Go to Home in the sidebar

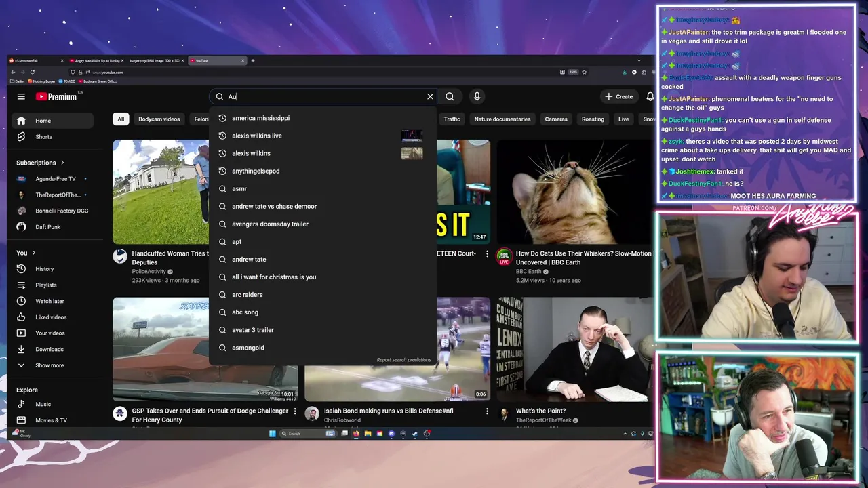tap(53, 121)
